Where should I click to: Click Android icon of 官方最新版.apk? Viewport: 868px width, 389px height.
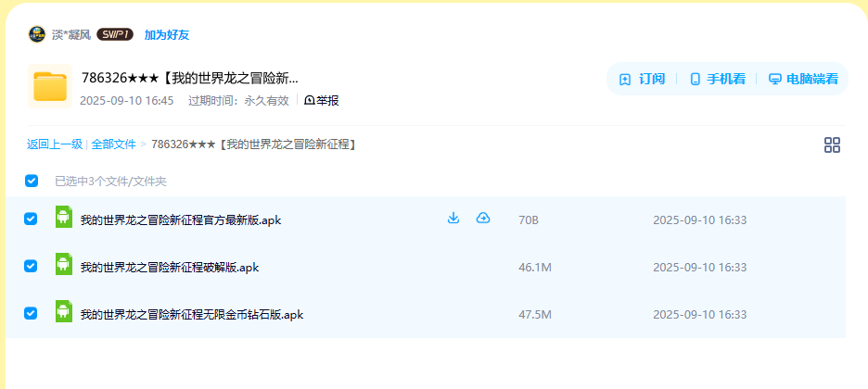click(x=64, y=217)
